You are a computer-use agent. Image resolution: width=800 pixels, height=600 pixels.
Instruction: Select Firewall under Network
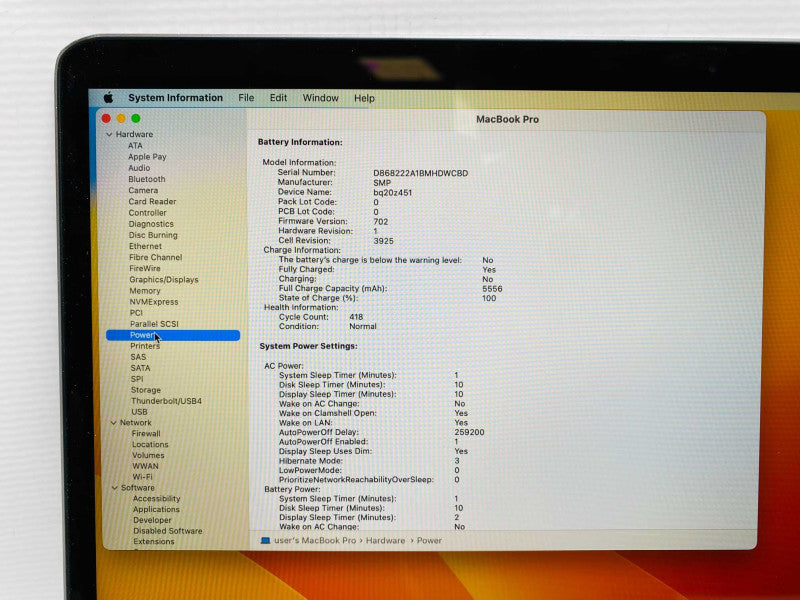146,434
